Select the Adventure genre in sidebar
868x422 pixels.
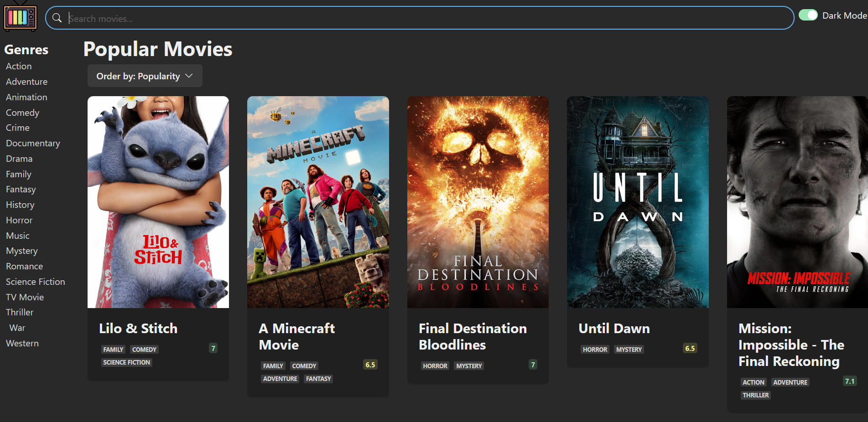(x=26, y=82)
